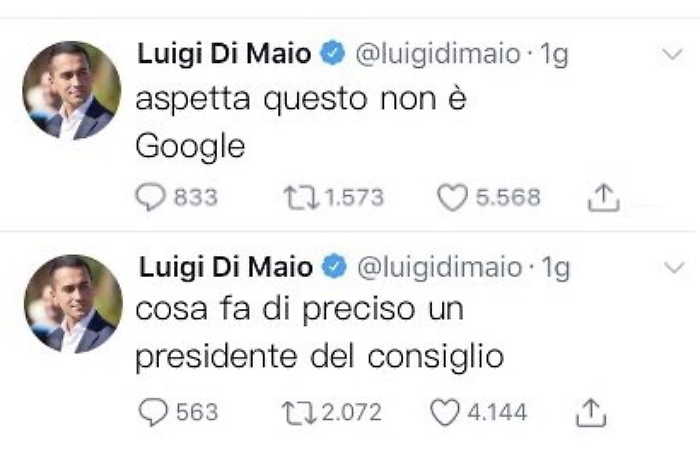Click the profile photo beside 'cosa fa di preciso'
The width and height of the screenshot is (700, 450).
[x=72, y=303]
